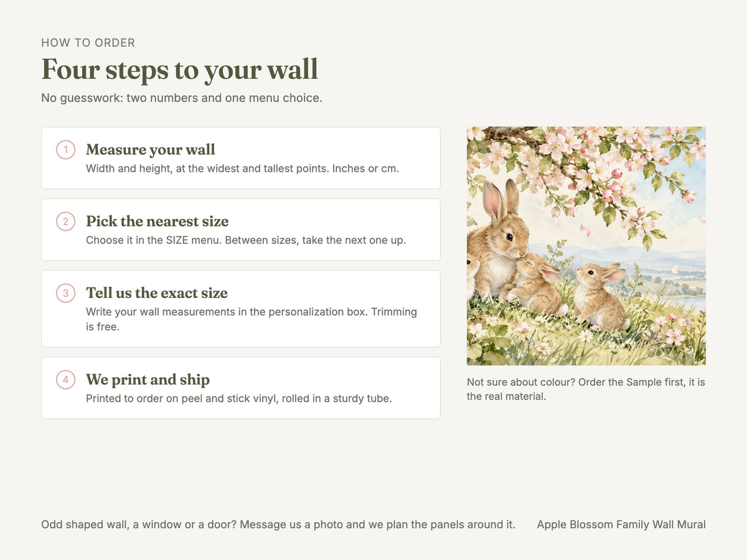The image size is (747, 560).
Task: Select the Tell us the exact size heading
Action: coord(157,293)
